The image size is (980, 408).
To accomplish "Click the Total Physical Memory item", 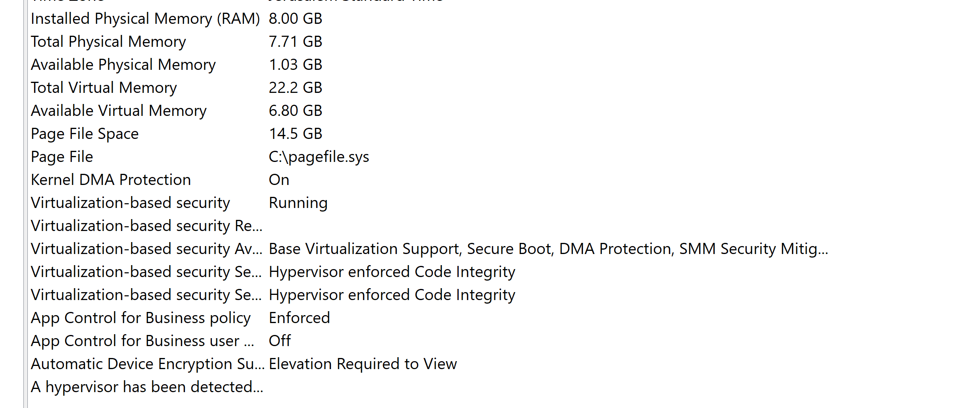I will [x=108, y=42].
